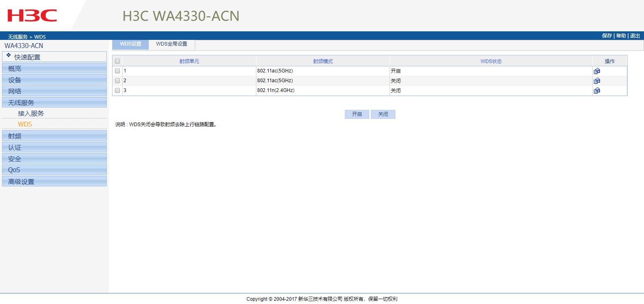The image size is (644, 304).
Task: Expand the 设备 sidebar menu
Action: click(54, 80)
